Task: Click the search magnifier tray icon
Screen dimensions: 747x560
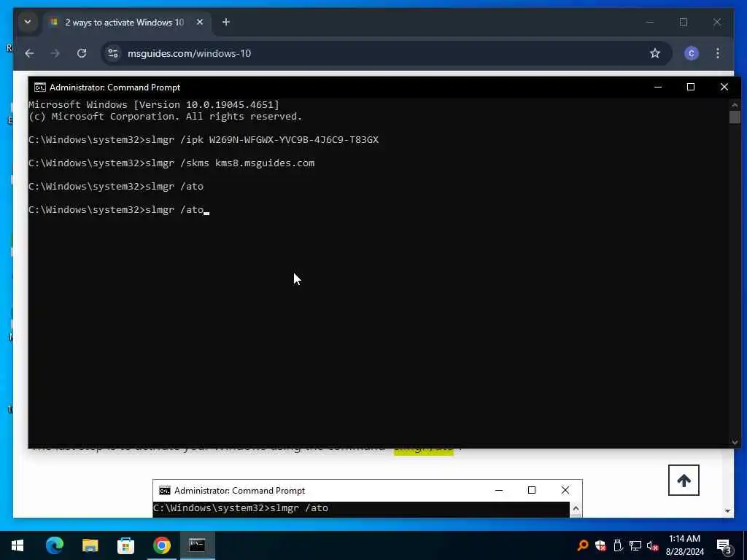Action: (582, 545)
